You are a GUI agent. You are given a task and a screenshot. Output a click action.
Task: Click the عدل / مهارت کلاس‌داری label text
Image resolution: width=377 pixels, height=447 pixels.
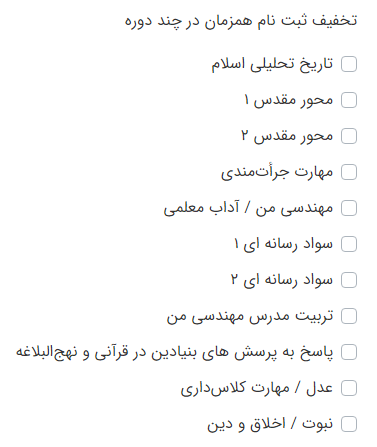click(x=257, y=388)
